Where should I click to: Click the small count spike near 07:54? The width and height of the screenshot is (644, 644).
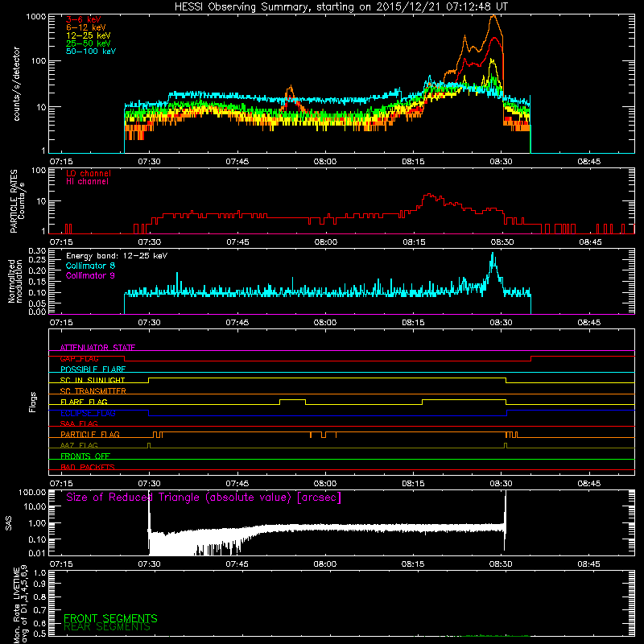(x=291, y=87)
